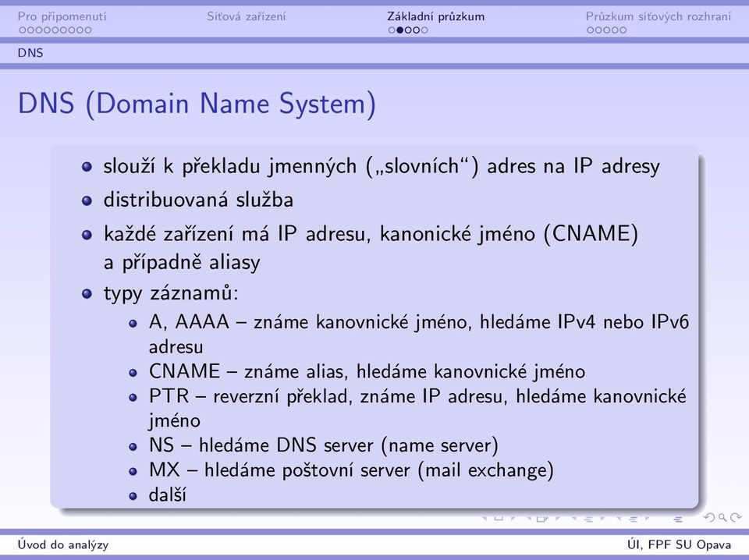This screenshot has width=749, height=560.
Task: Click presentation outline icon near back arrow
Action: (x=678, y=519)
